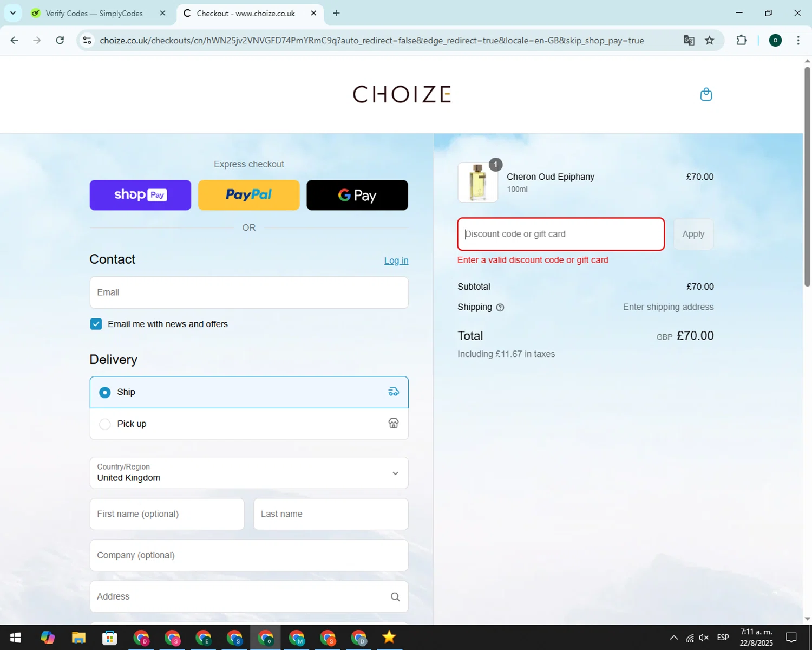
Task: Open Chrome taskbar icon with E badge
Action: pos(204,638)
